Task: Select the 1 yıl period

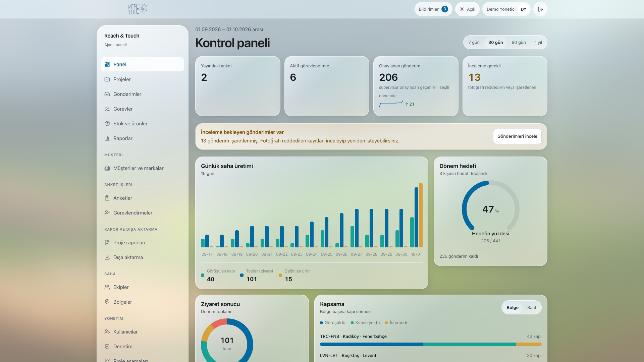Action: click(x=538, y=42)
